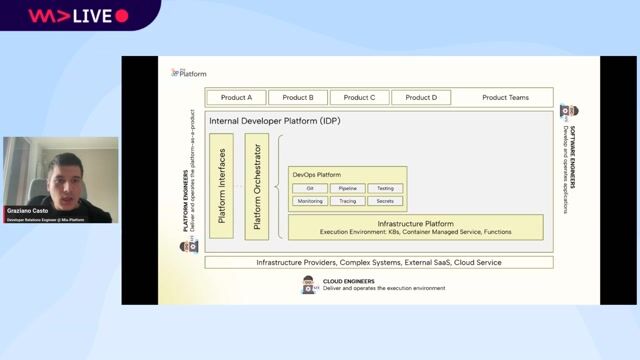
Task: Click the Pipeline box
Action: click(x=347, y=188)
